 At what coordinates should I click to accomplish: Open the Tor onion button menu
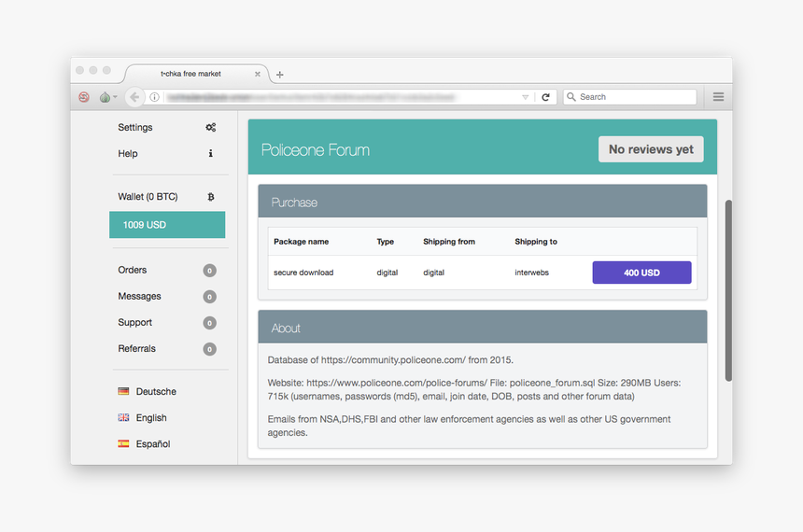tap(107, 97)
